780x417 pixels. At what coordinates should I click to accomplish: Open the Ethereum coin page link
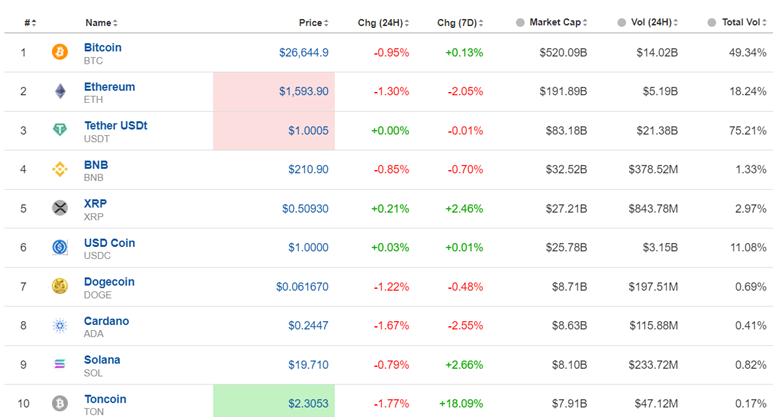[x=109, y=87]
